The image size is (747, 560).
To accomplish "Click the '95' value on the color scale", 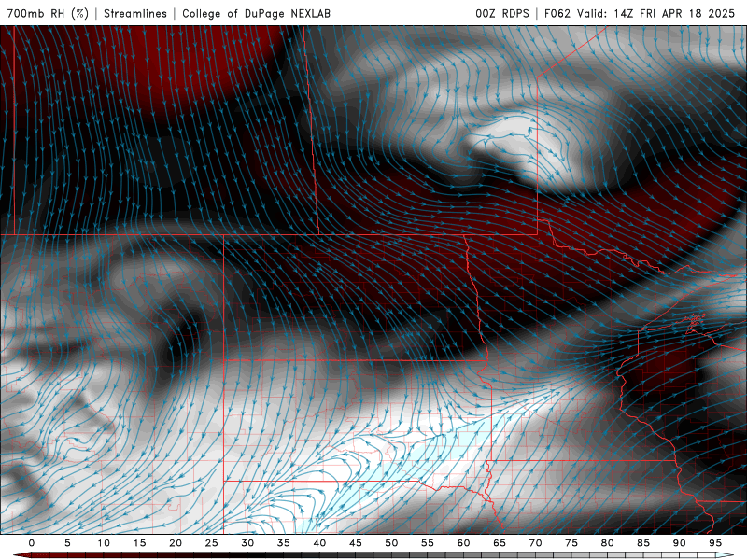I will [x=715, y=543].
